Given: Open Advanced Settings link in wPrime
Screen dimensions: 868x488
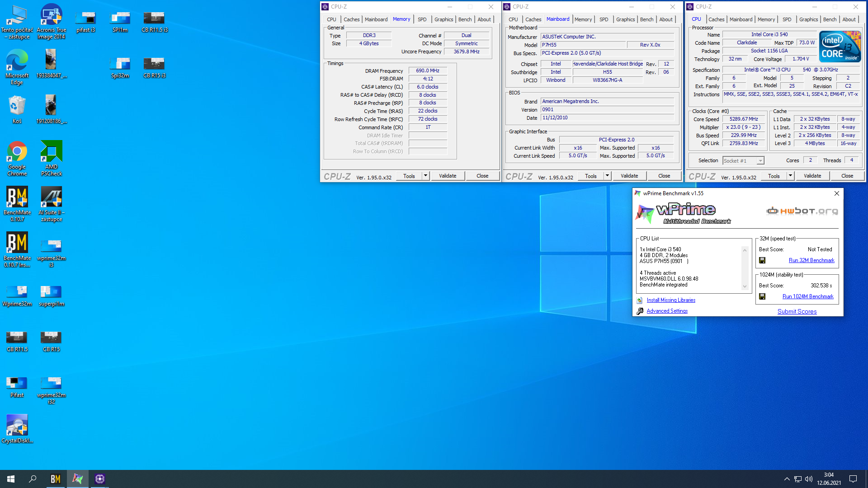Looking at the screenshot, I should [667, 311].
